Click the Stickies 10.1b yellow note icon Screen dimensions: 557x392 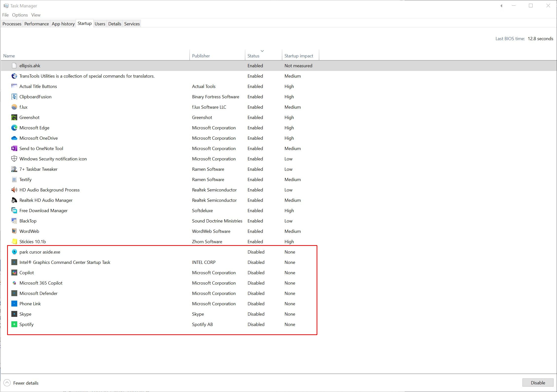(x=14, y=242)
